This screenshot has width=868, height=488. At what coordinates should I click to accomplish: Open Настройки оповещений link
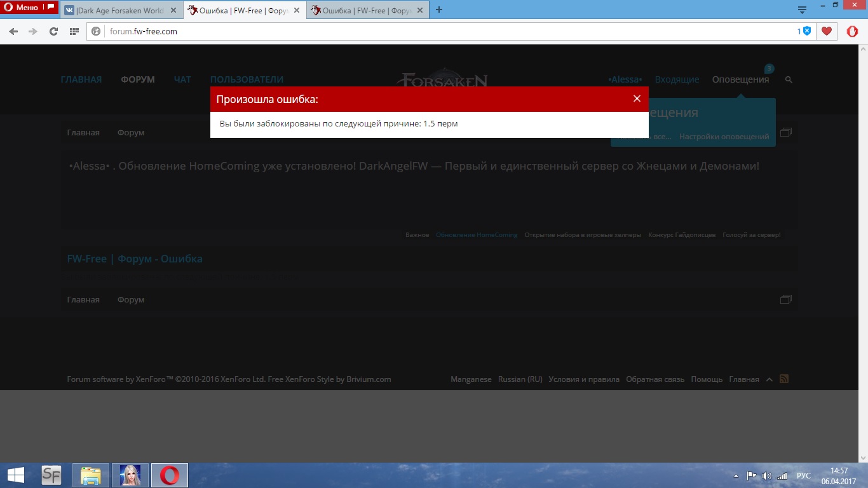pyautogui.click(x=724, y=137)
